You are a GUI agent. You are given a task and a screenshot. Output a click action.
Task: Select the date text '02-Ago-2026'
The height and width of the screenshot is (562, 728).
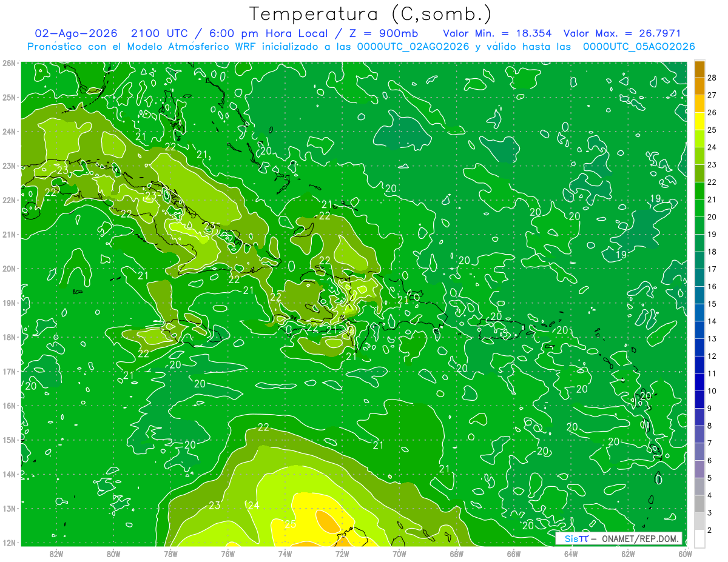coord(75,33)
